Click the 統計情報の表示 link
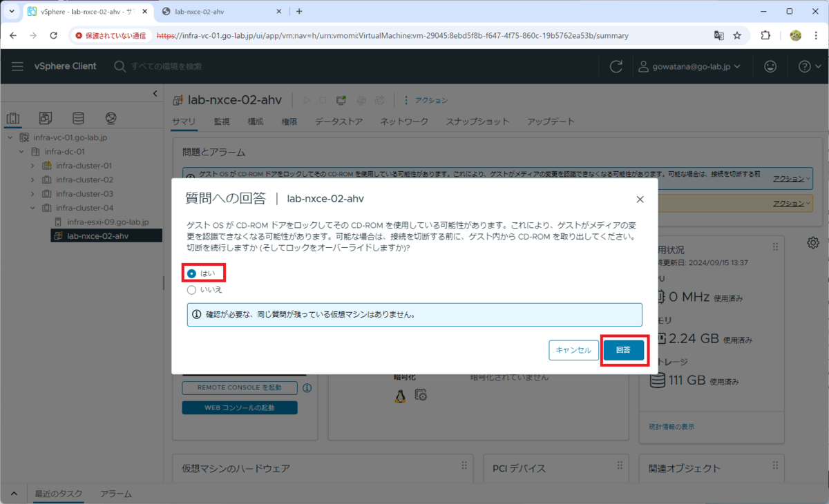Viewport: 829px width, 504px height. (x=671, y=427)
